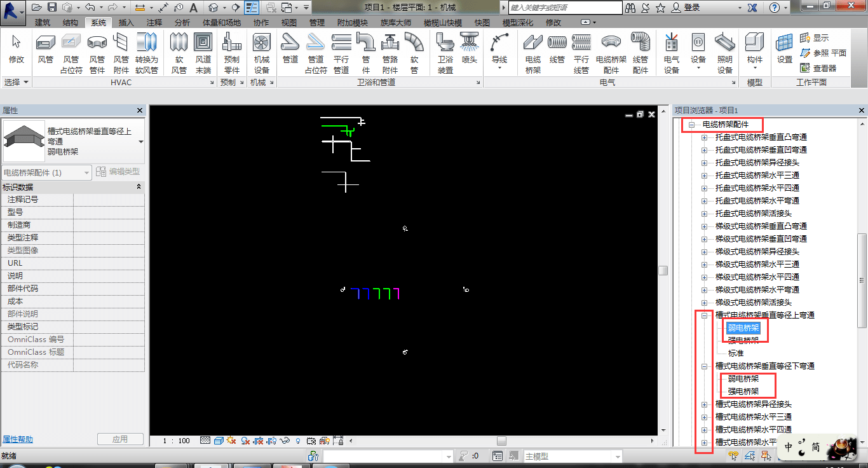Select the 卫浴装置 plumbing fixture tool
The width and height of the screenshot is (868, 468).
[x=445, y=53]
